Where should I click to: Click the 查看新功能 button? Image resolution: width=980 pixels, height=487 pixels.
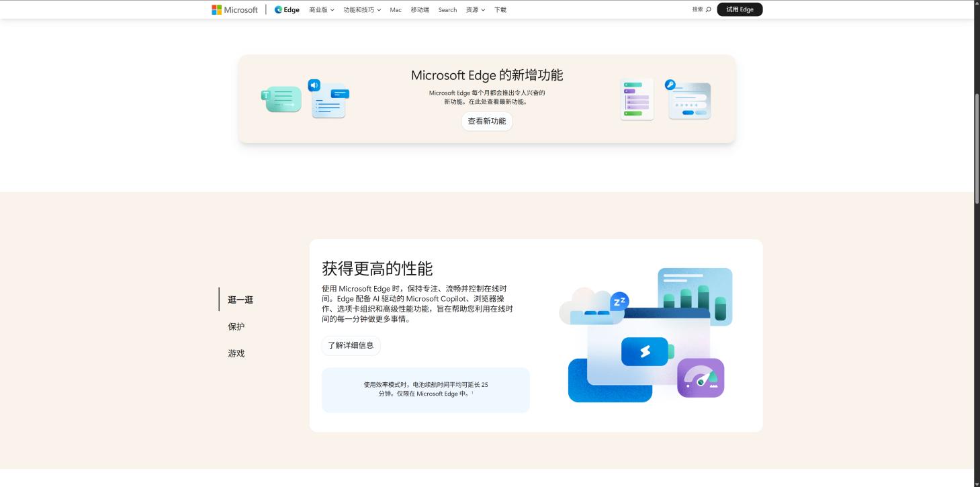tap(487, 121)
